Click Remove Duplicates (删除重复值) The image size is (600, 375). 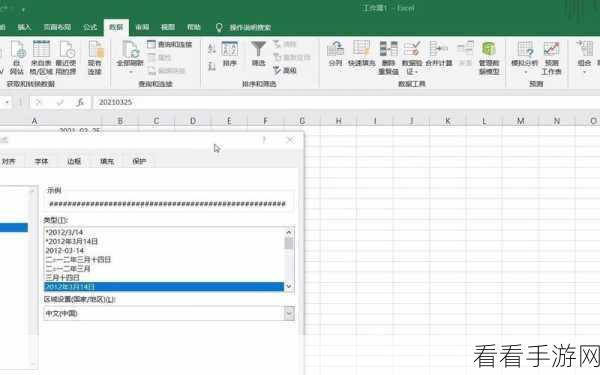coord(388,57)
